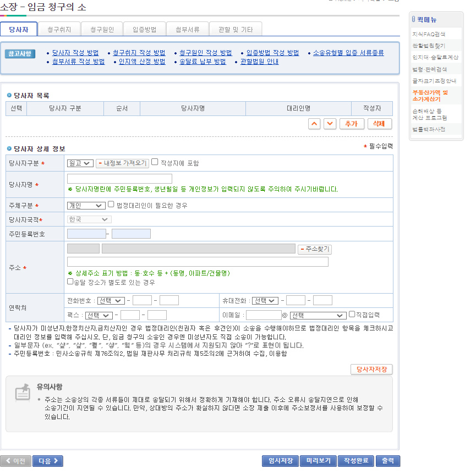Open address search via 주소찾기
The height and width of the screenshot is (474, 476).
coord(316,249)
